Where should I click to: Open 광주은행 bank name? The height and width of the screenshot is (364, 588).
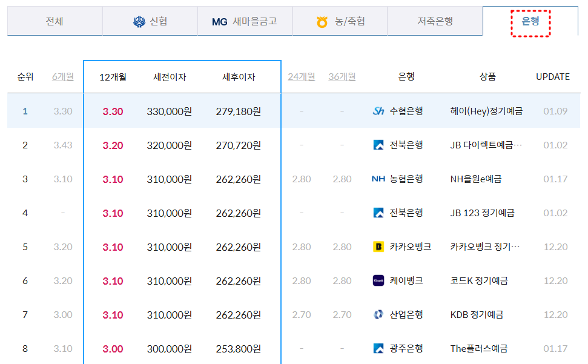coord(406,349)
